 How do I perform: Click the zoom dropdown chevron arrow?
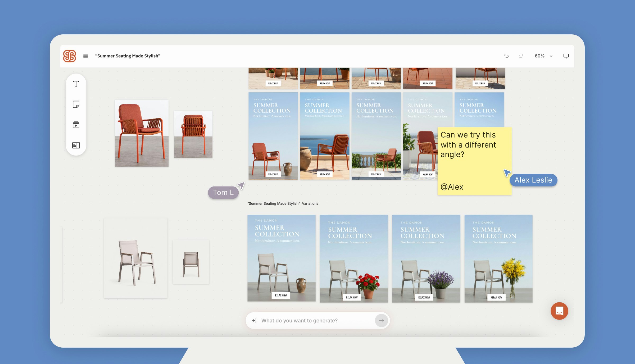(551, 56)
